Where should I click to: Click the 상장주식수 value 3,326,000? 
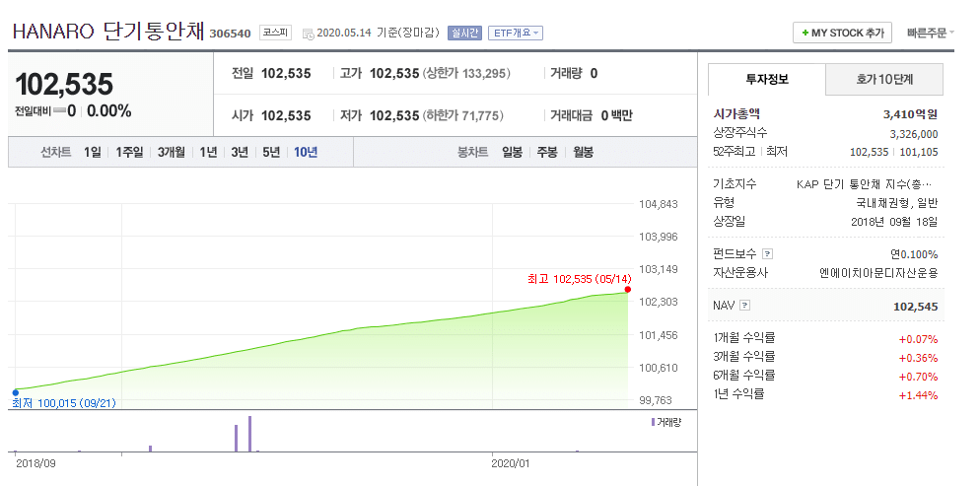coord(914,134)
